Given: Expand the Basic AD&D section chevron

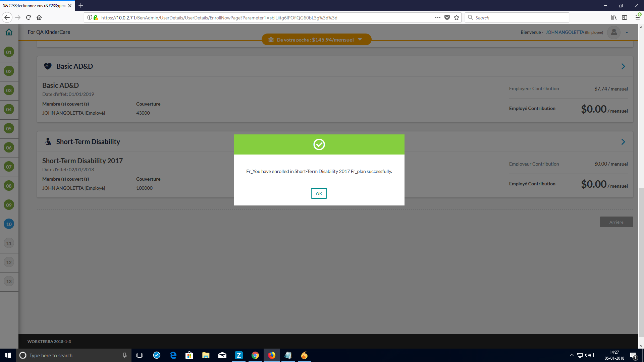Looking at the screenshot, I should 623,66.
